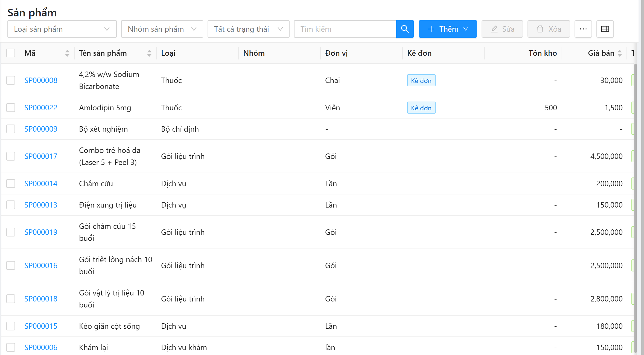Open product link SP000006
Image resolution: width=644 pixels, height=355 pixels.
pos(41,347)
